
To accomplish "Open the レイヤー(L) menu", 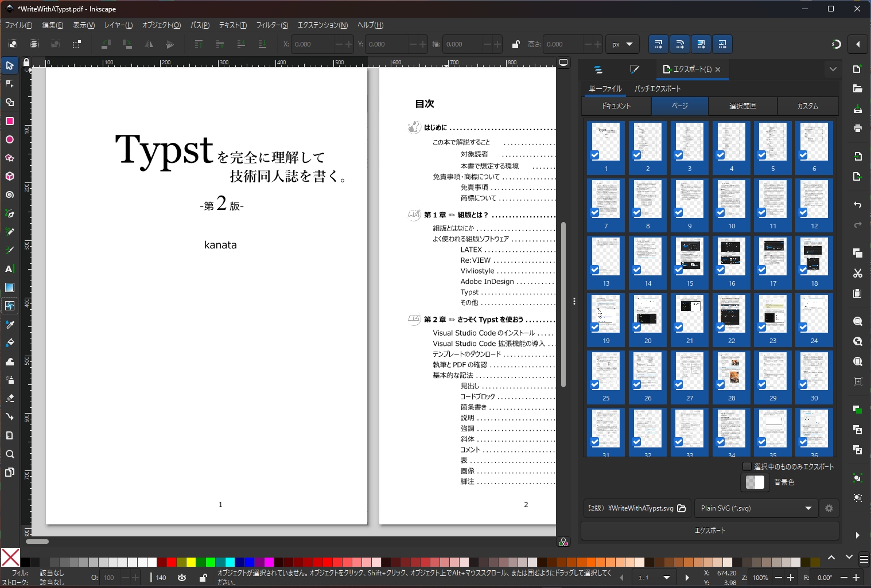I will [x=118, y=25].
